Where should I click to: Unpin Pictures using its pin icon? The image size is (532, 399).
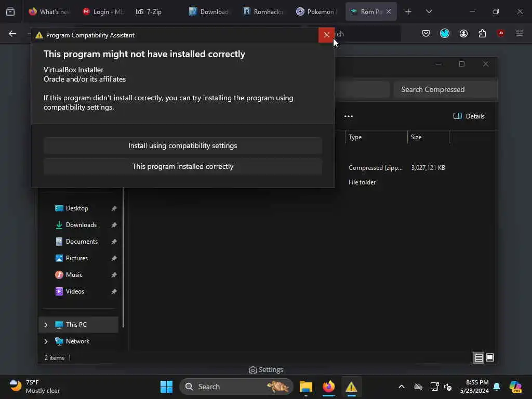(x=114, y=258)
